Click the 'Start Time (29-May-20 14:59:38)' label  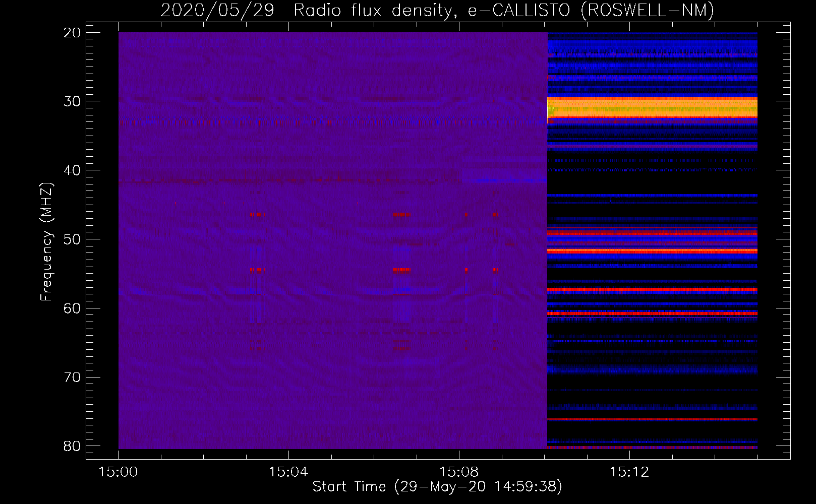[x=437, y=487]
